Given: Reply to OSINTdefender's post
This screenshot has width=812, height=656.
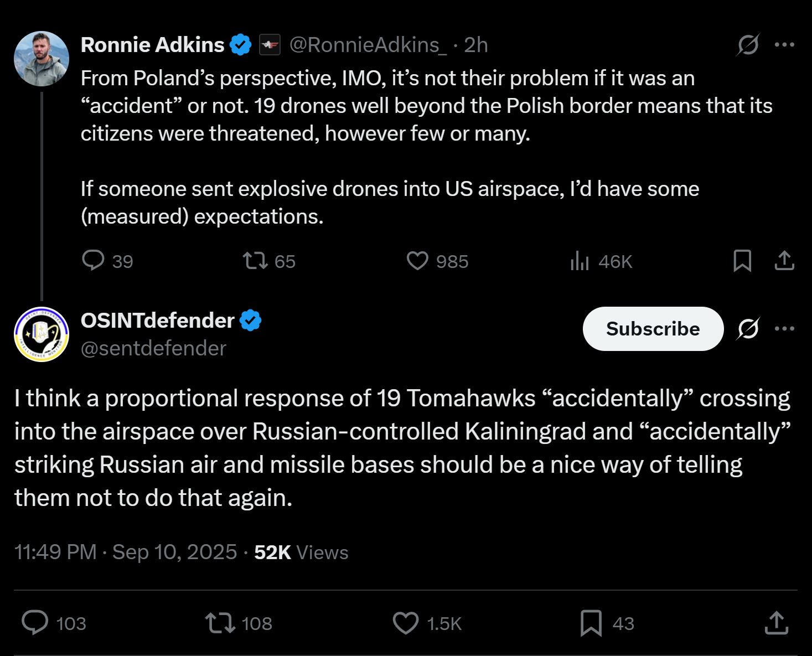Looking at the screenshot, I should click(35, 623).
